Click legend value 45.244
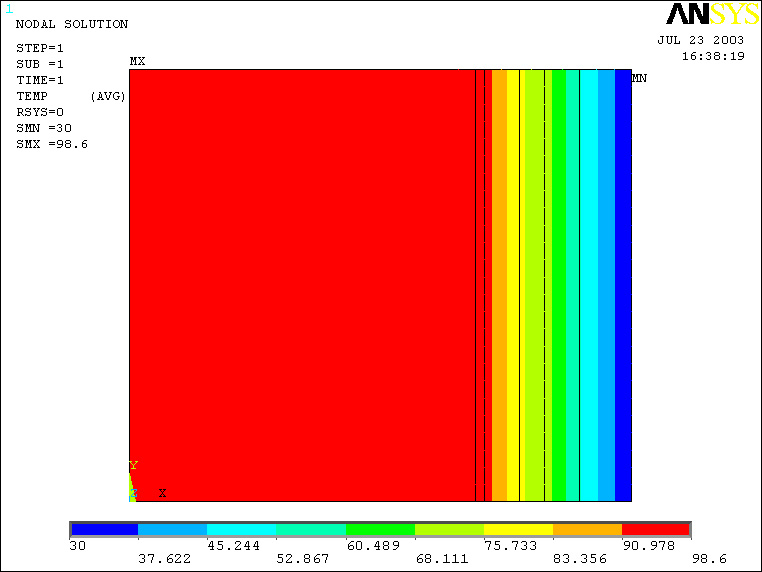Screen dimensions: 762x572 click(x=234, y=546)
